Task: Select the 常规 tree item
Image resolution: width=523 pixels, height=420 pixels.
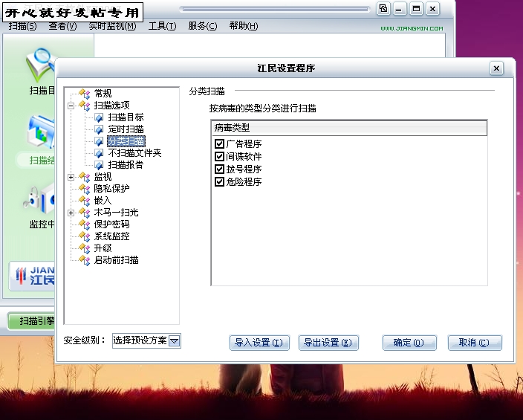Action: 103,94
